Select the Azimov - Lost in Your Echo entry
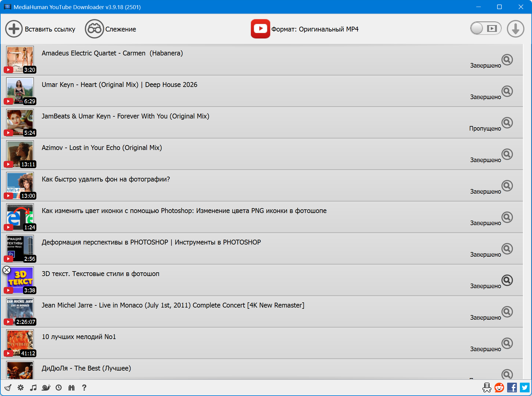 pyautogui.click(x=102, y=148)
